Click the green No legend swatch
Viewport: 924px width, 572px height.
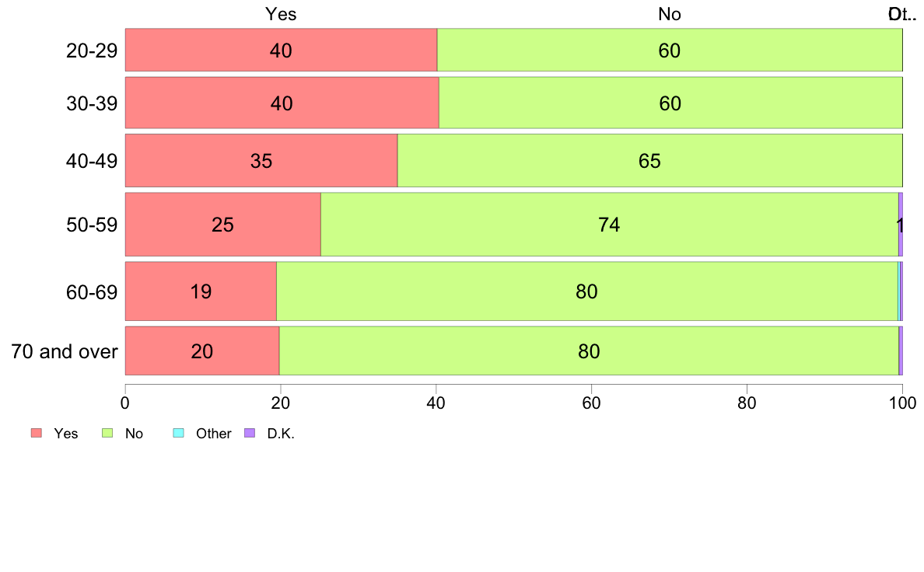pyautogui.click(x=107, y=433)
